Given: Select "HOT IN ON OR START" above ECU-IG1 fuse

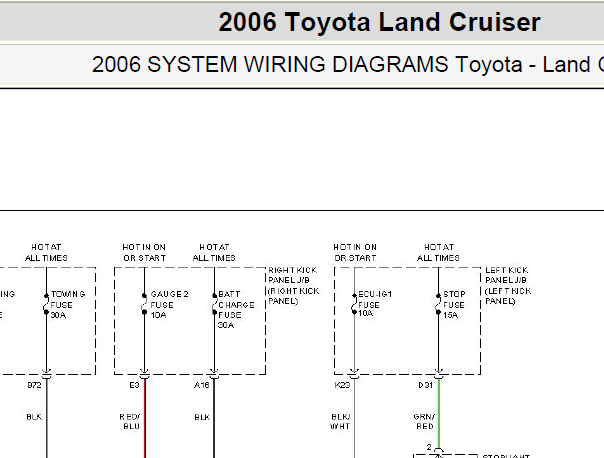Looking at the screenshot, I should coord(355,252).
